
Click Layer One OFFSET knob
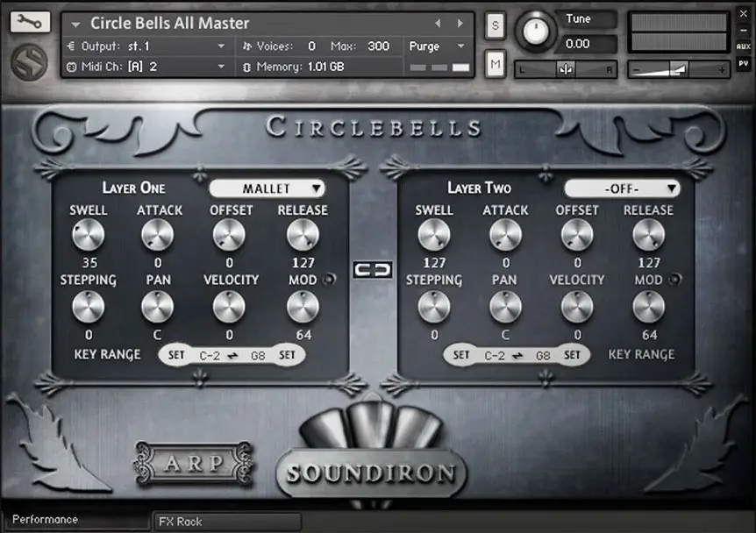[229, 235]
